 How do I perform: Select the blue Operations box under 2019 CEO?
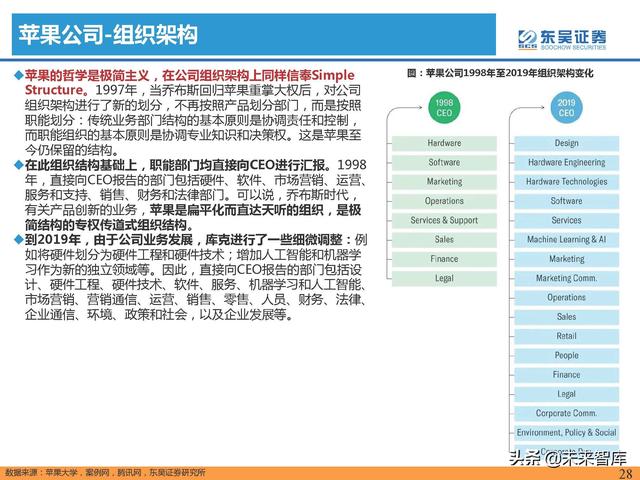click(567, 298)
